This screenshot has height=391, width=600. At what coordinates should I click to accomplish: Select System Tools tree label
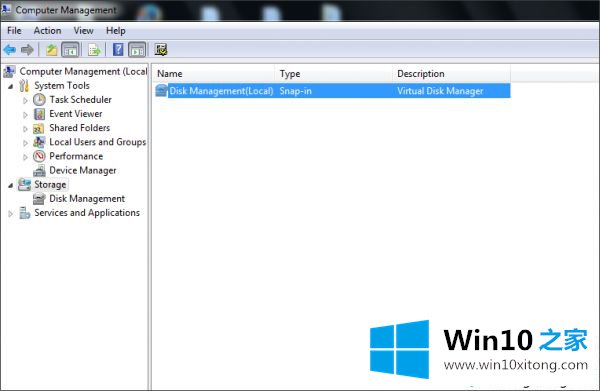click(x=62, y=86)
